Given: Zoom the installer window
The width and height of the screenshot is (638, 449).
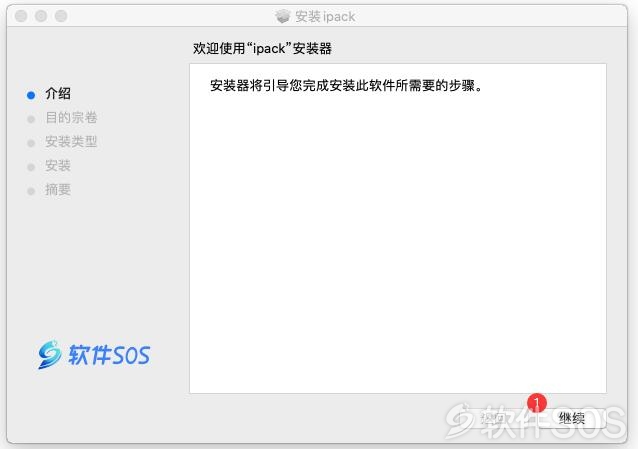Looking at the screenshot, I should pos(61,16).
